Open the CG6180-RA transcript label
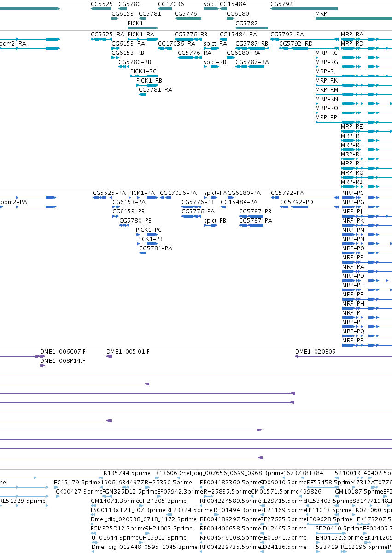 pyautogui.click(x=243, y=53)
